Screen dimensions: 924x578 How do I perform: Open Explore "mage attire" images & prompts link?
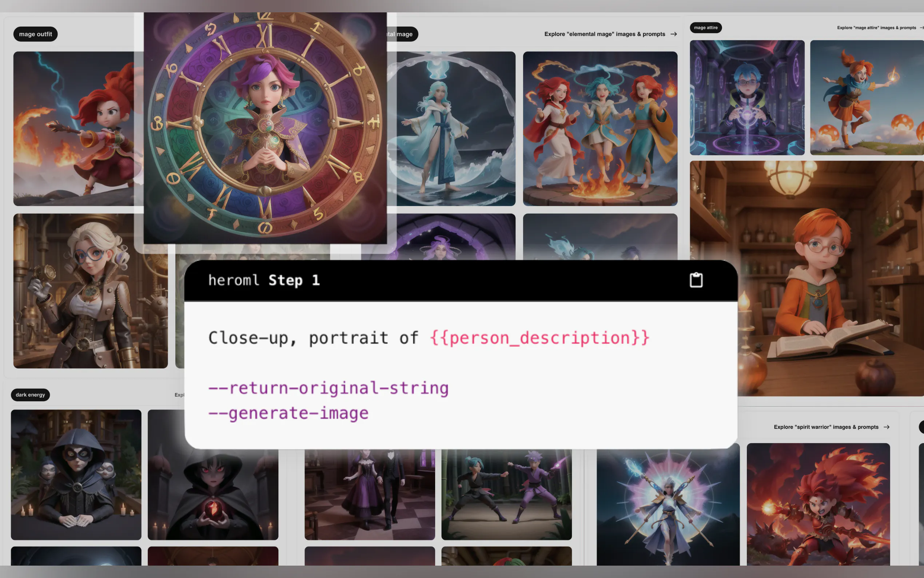(x=876, y=28)
